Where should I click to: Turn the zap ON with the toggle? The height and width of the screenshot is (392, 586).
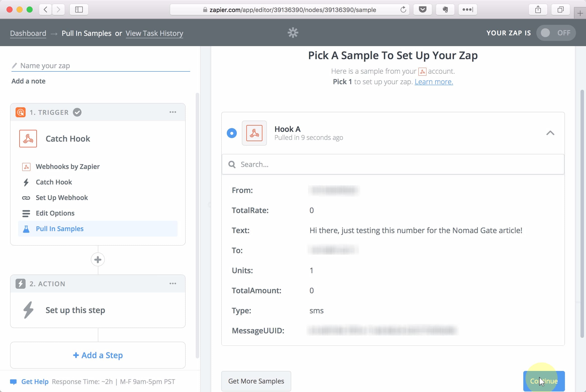click(556, 33)
